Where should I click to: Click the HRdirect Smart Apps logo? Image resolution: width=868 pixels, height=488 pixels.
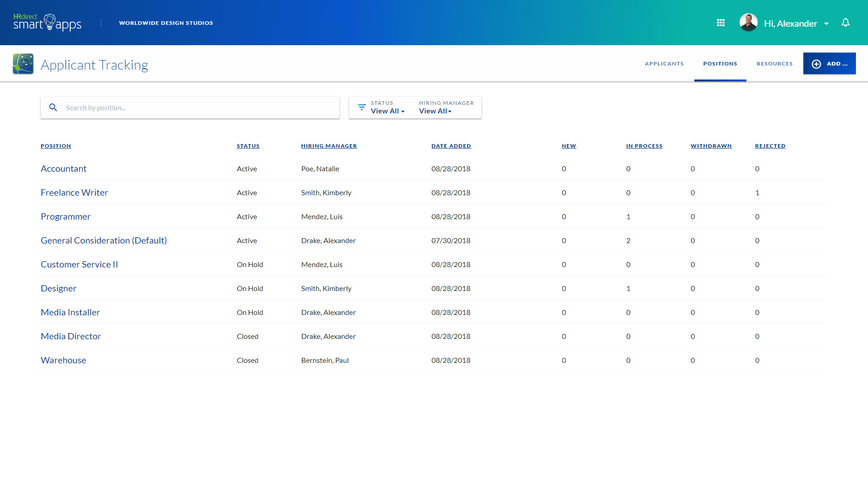coord(47,23)
